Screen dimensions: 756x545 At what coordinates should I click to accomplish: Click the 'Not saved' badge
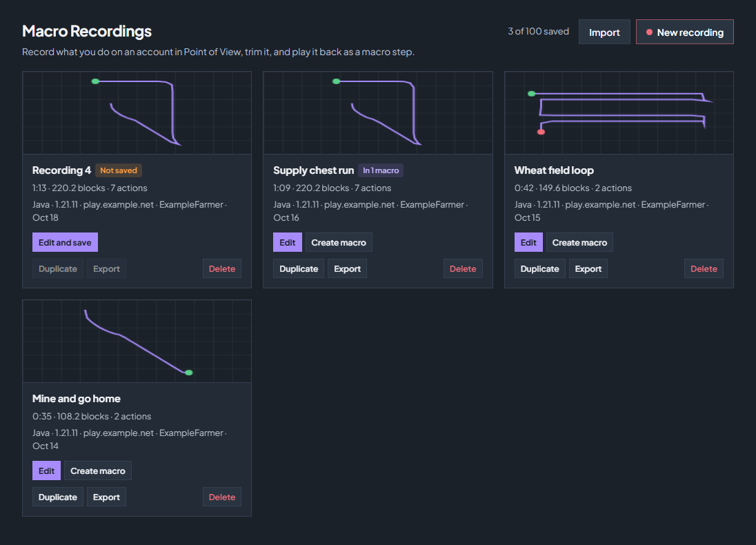pos(119,170)
